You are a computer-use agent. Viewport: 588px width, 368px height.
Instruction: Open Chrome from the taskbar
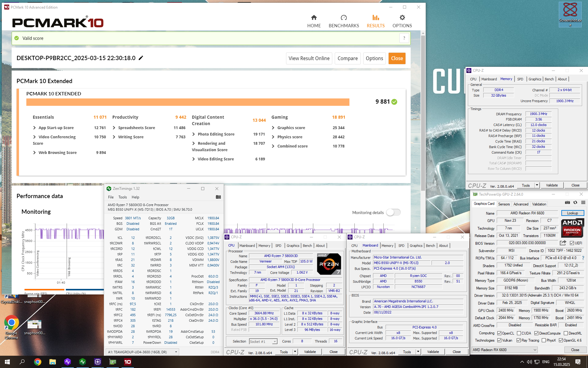[x=38, y=362]
